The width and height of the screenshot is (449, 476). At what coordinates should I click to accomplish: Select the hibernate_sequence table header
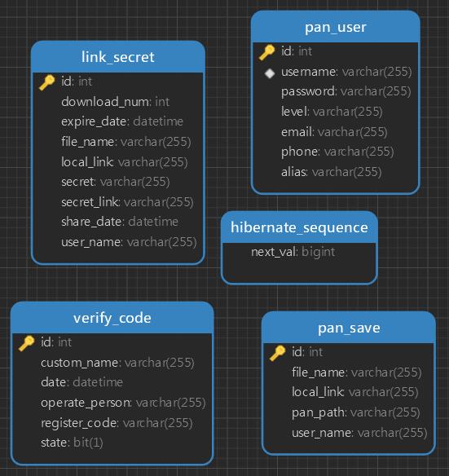pos(299,227)
